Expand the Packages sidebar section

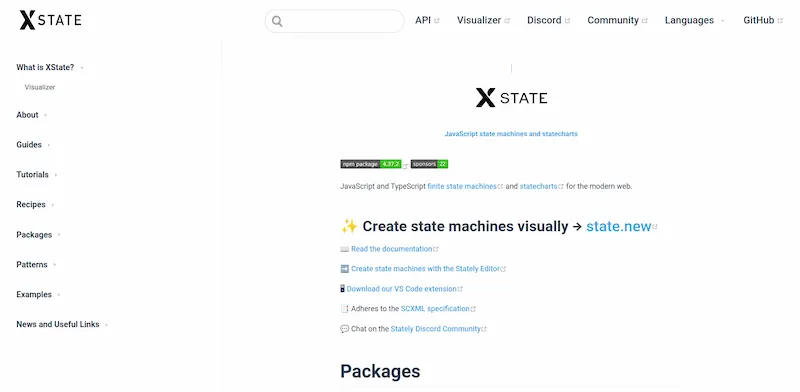point(38,235)
